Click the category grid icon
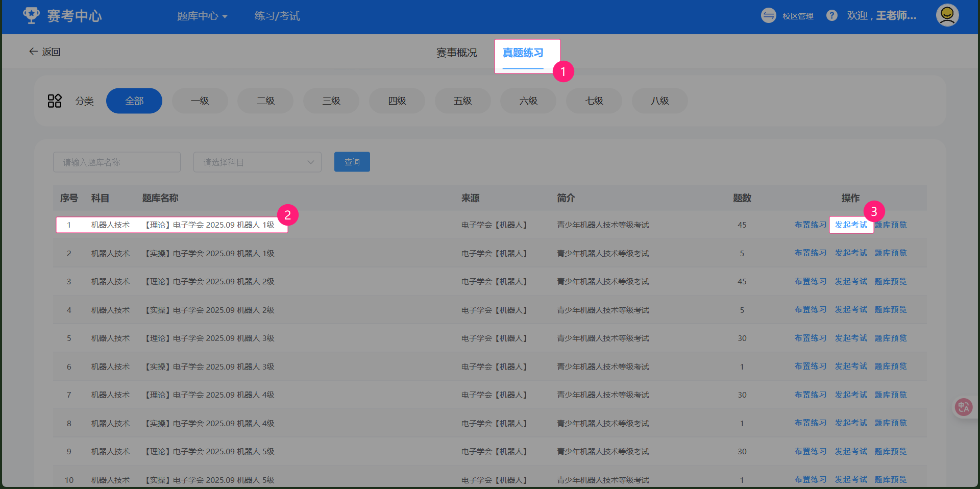This screenshot has height=489, width=980. [55, 101]
